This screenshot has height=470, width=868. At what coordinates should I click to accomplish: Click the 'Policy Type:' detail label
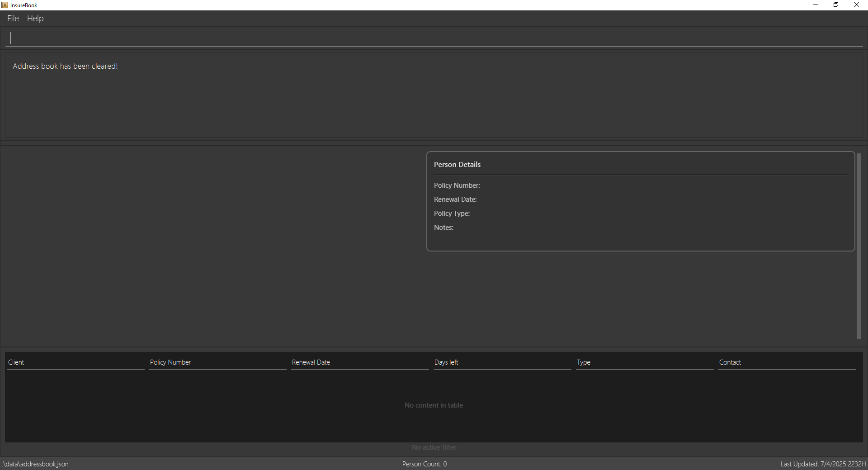point(452,214)
